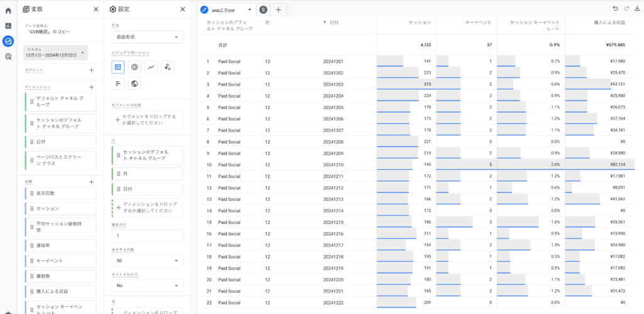Download the exploration data
Screen dimensions: 644x314
[x=637, y=9]
